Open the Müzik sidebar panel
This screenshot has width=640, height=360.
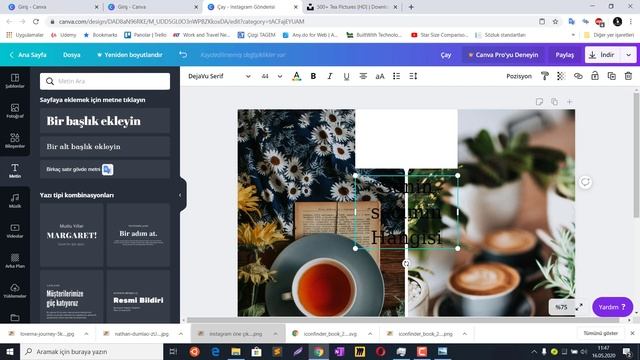tap(15, 201)
